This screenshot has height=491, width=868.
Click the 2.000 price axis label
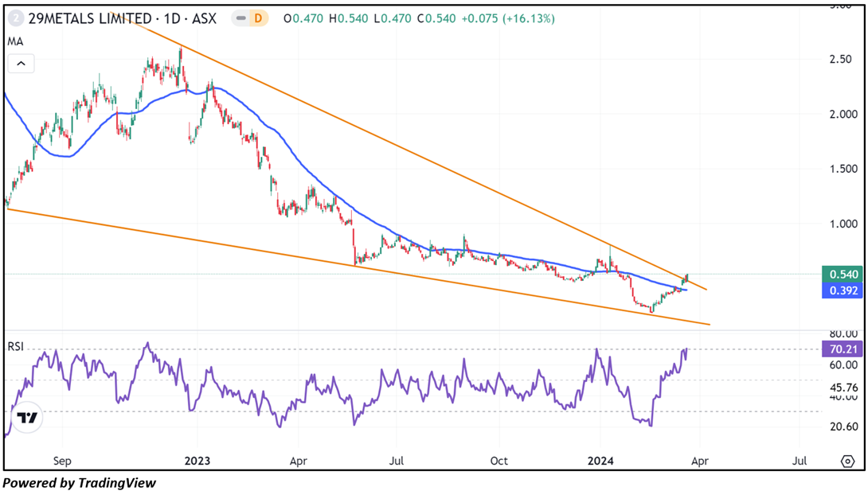[x=843, y=114]
